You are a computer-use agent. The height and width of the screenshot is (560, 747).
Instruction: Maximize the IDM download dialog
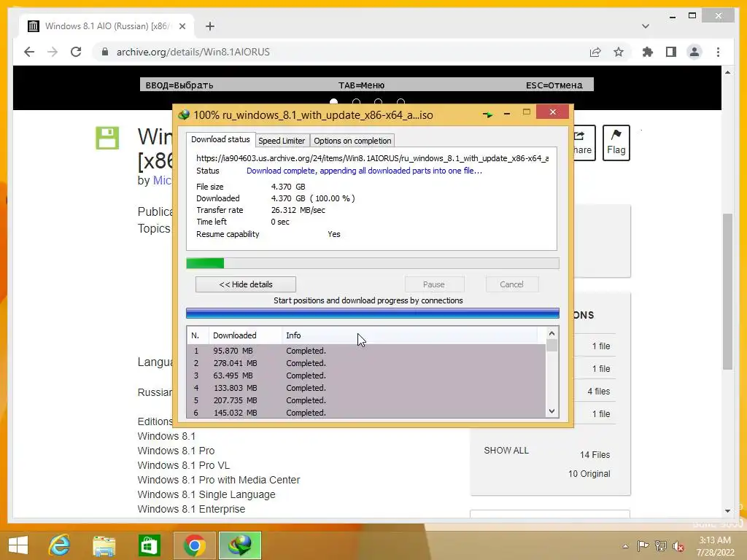527,112
